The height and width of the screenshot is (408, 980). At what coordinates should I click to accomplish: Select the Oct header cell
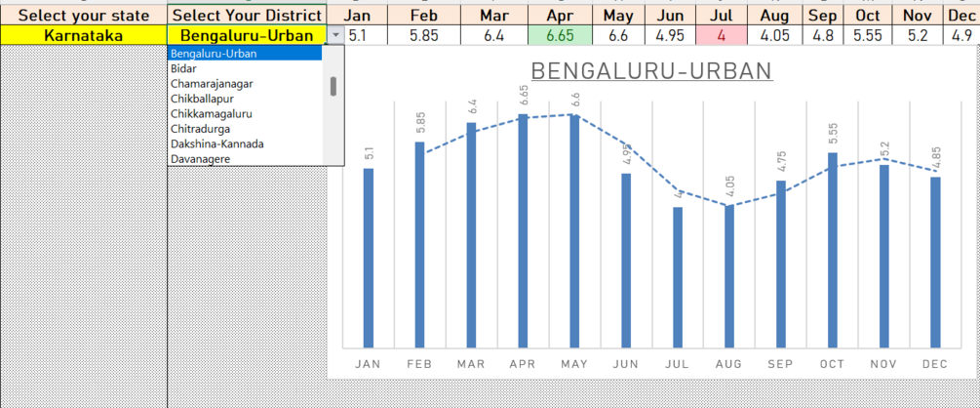(869, 16)
